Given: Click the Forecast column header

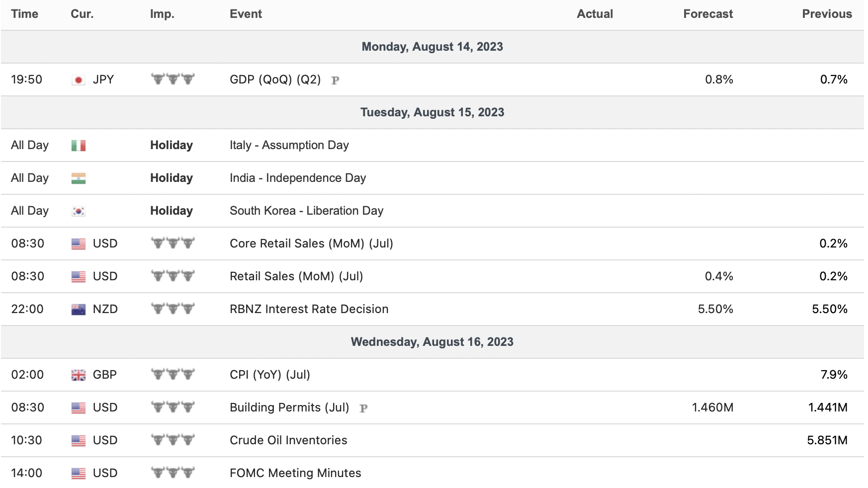Looking at the screenshot, I should tap(707, 14).
